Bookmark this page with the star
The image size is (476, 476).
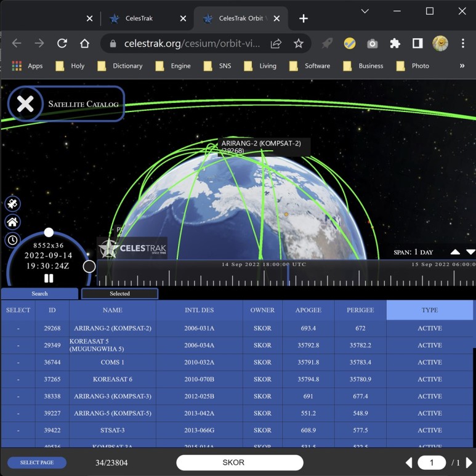[x=299, y=43]
